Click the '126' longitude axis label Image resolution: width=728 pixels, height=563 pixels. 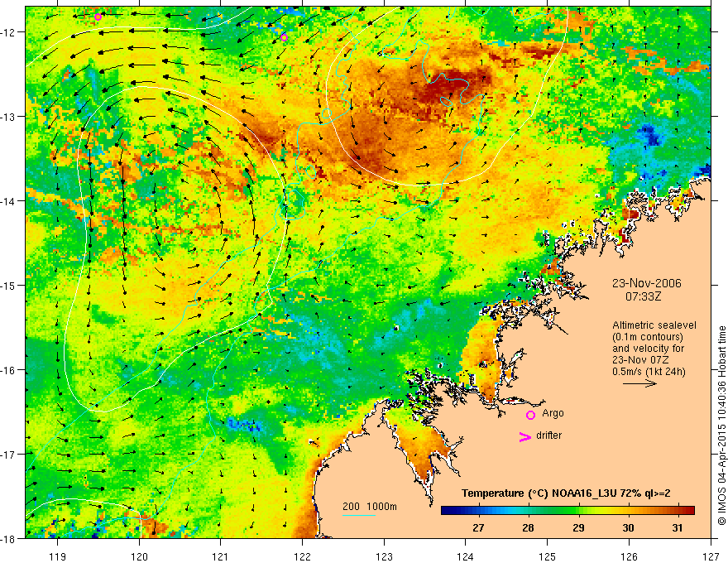tap(629, 556)
